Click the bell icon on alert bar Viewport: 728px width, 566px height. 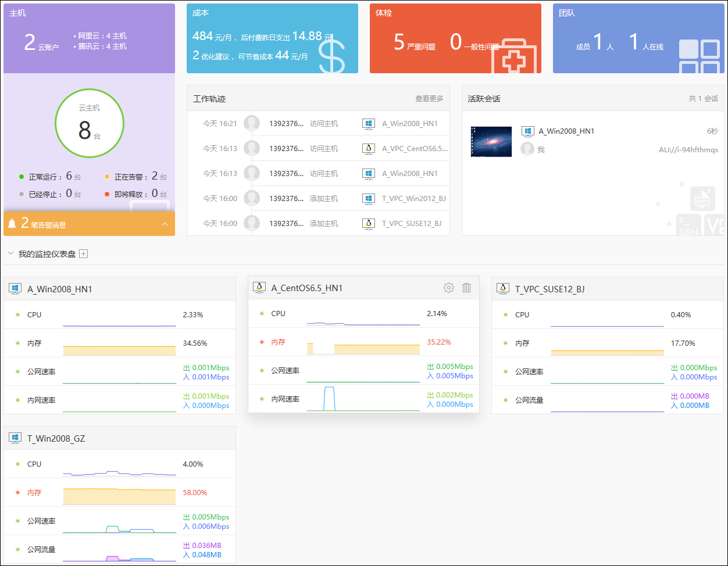[x=12, y=224]
